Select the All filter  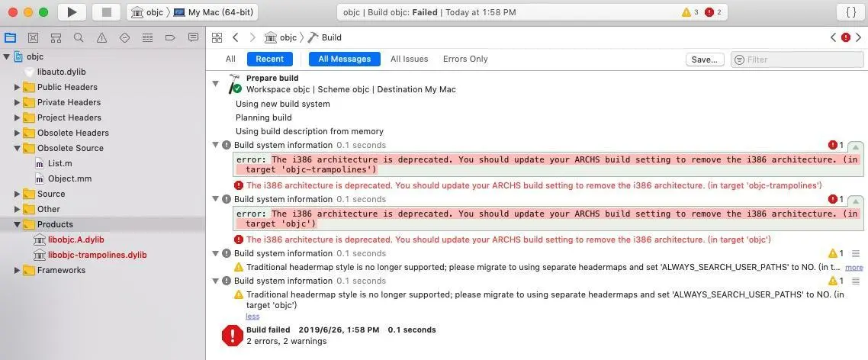coord(230,59)
